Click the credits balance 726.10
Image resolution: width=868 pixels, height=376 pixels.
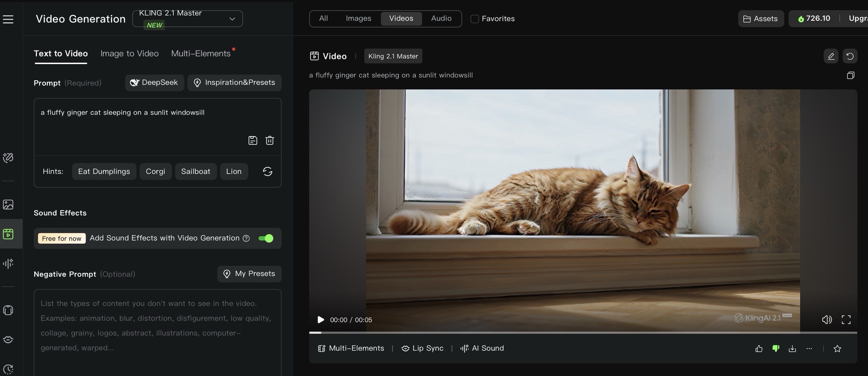click(x=814, y=19)
